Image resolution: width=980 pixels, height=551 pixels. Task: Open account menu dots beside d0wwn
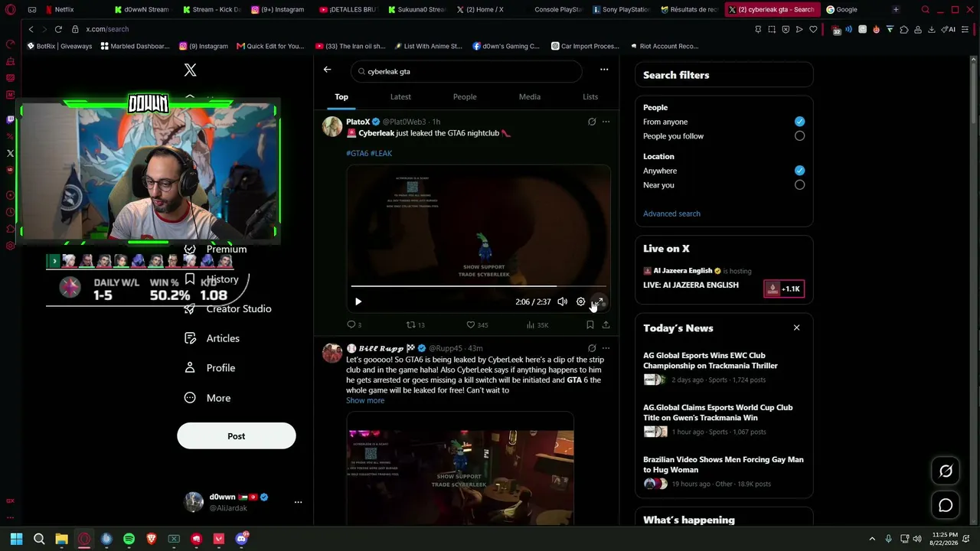point(298,502)
